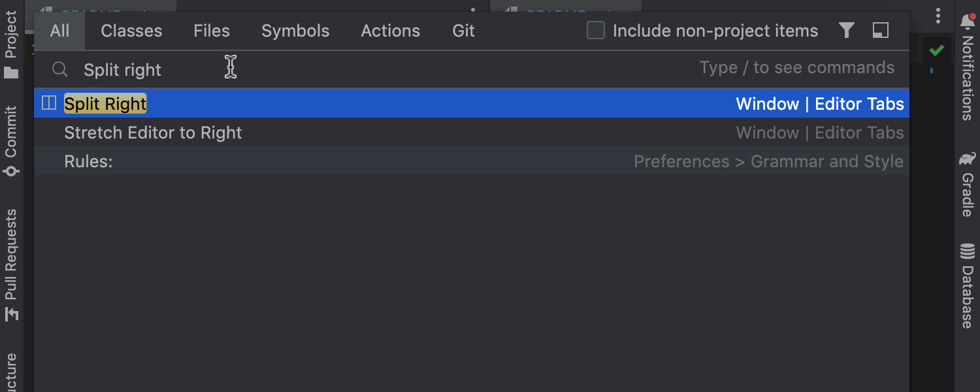Enable Include non-project items checkbox
Image resolution: width=980 pixels, height=392 pixels.
click(x=596, y=31)
